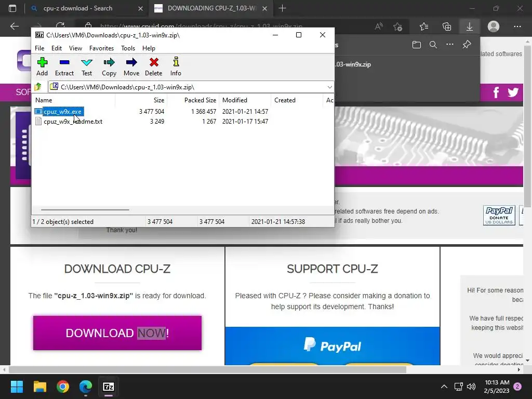Screen dimensions: 532x399
Task: Open the Windows Start menu
Action: 17,387
